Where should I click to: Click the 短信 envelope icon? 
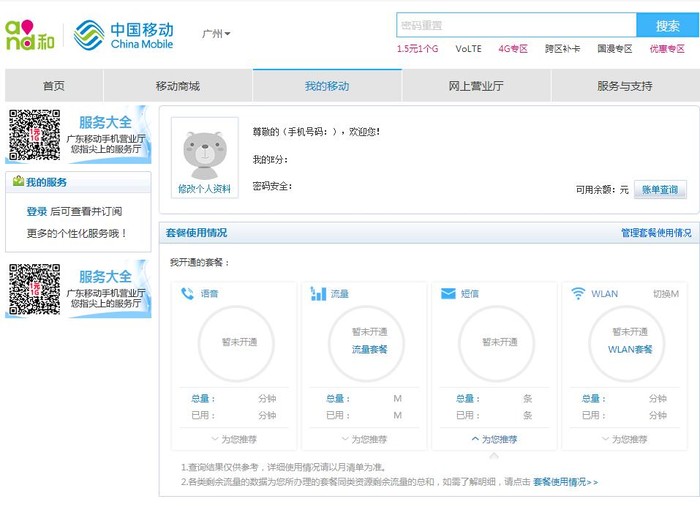(448, 293)
